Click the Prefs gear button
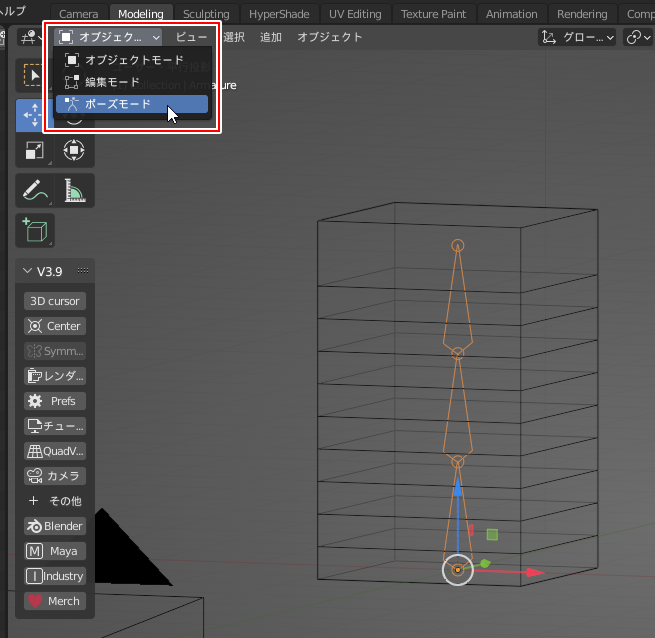The width and height of the screenshot is (655, 638). 55,401
